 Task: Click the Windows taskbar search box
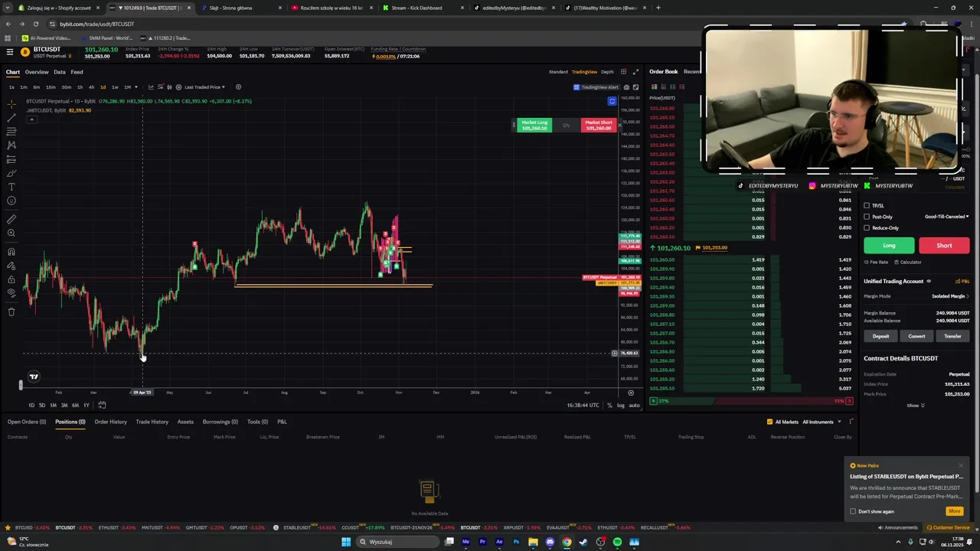(x=397, y=542)
